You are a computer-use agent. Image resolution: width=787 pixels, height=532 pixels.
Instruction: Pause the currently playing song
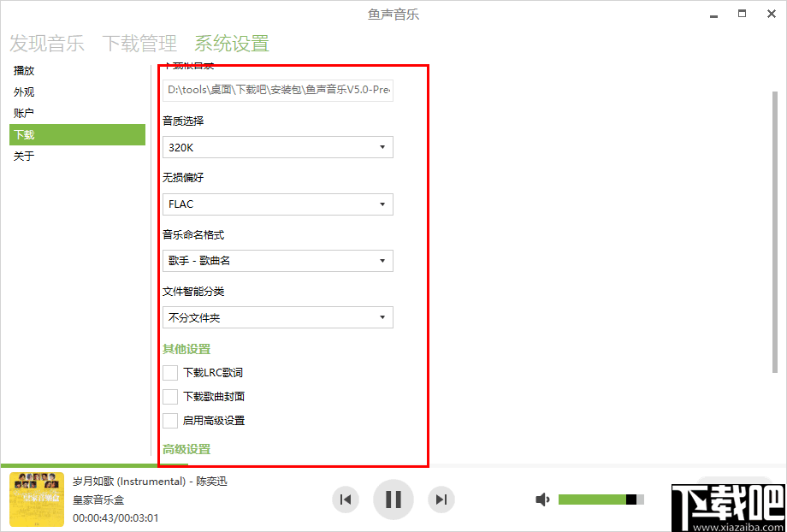coord(393,499)
